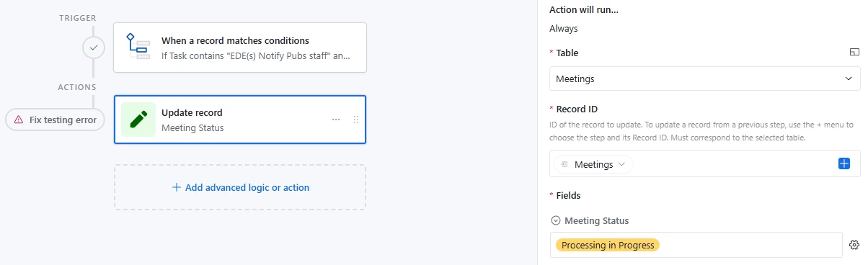Click the Fix testing error button
The width and height of the screenshot is (868, 265).
coord(55,120)
